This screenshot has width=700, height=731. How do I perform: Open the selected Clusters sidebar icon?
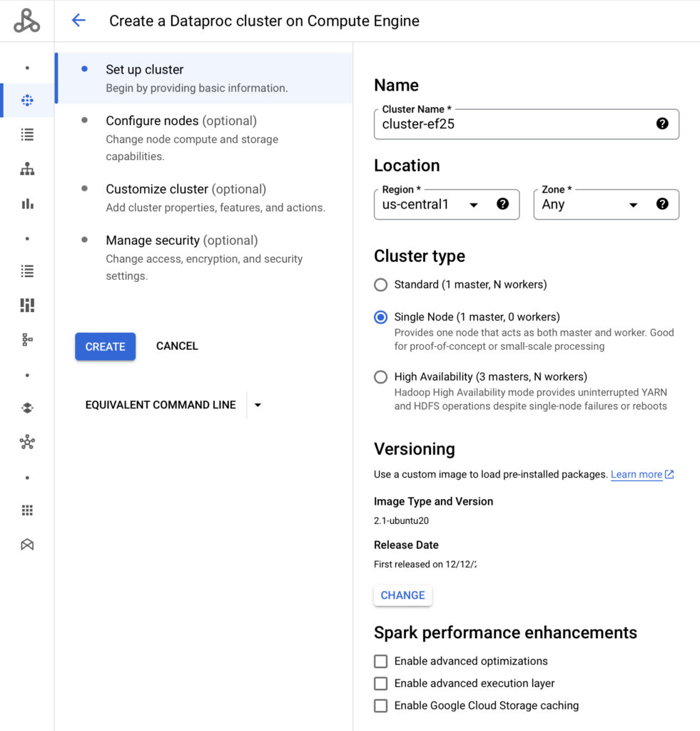pyautogui.click(x=27, y=100)
